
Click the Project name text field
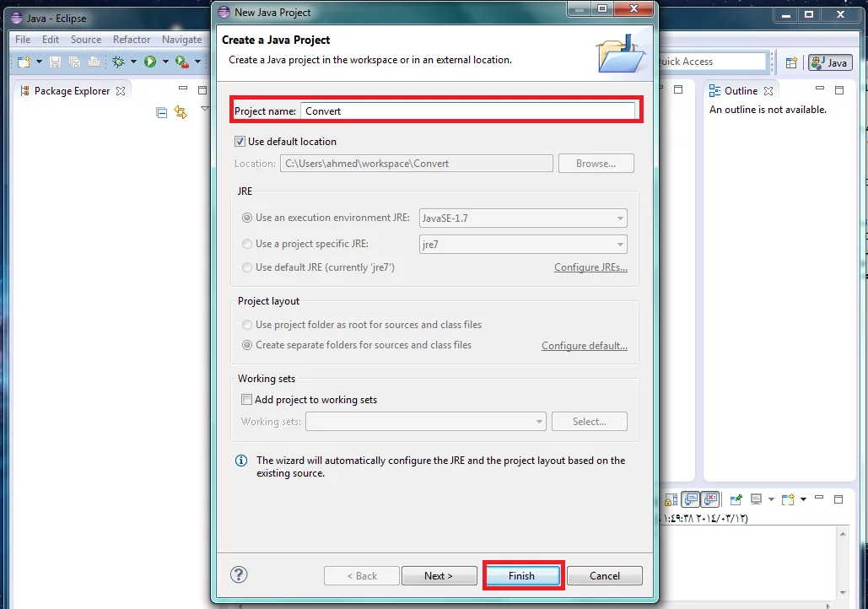click(467, 110)
